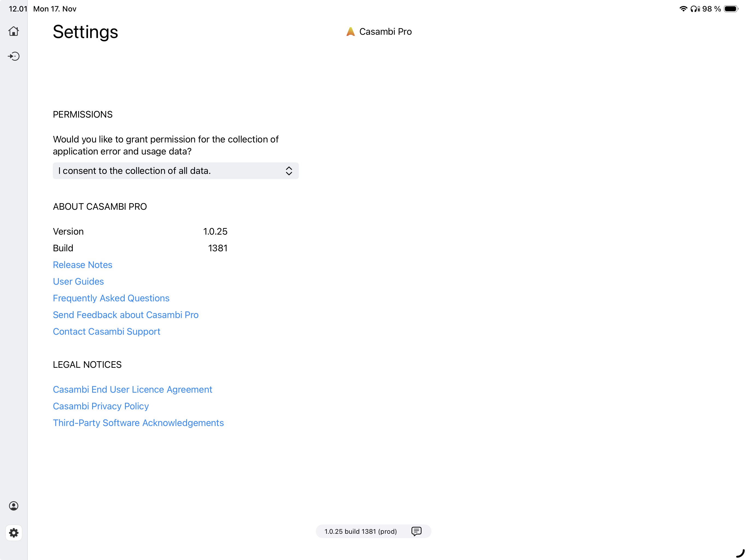Screen dimensions: 747x560
Task: Open Send Feedback about Casambi Pro
Action: click(x=126, y=315)
